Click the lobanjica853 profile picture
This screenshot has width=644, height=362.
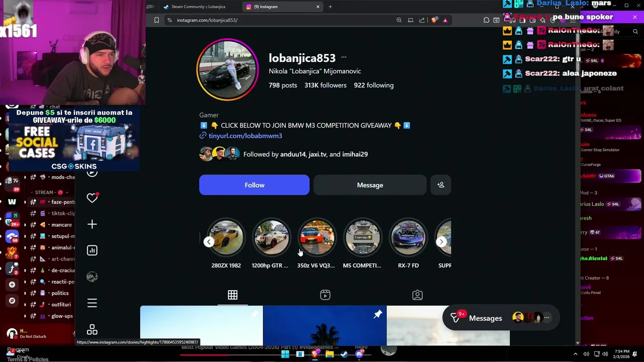227,69
